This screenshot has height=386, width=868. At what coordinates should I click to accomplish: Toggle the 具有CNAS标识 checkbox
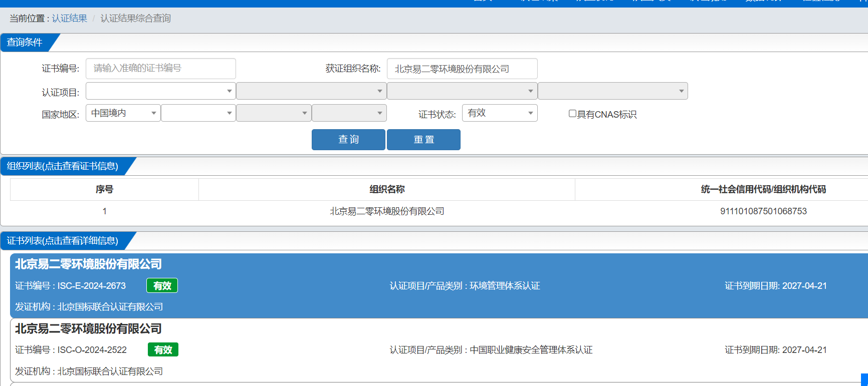click(572, 114)
